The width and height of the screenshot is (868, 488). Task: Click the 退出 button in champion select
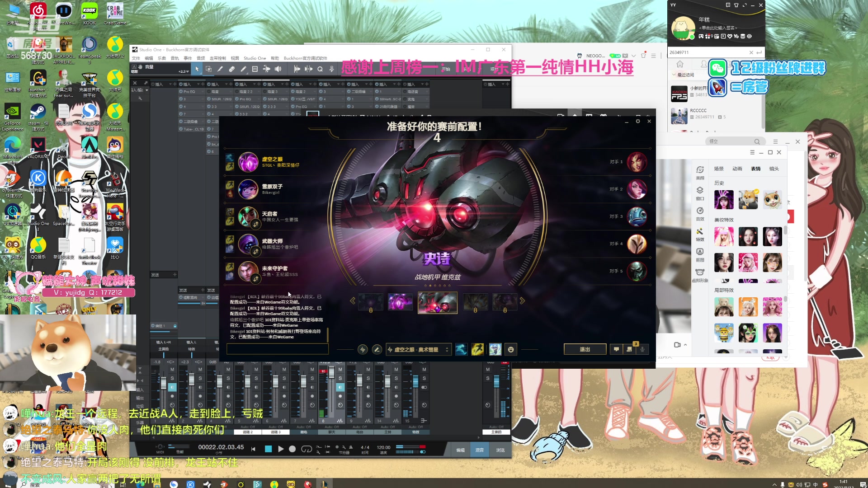pyautogui.click(x=585, y=349)
